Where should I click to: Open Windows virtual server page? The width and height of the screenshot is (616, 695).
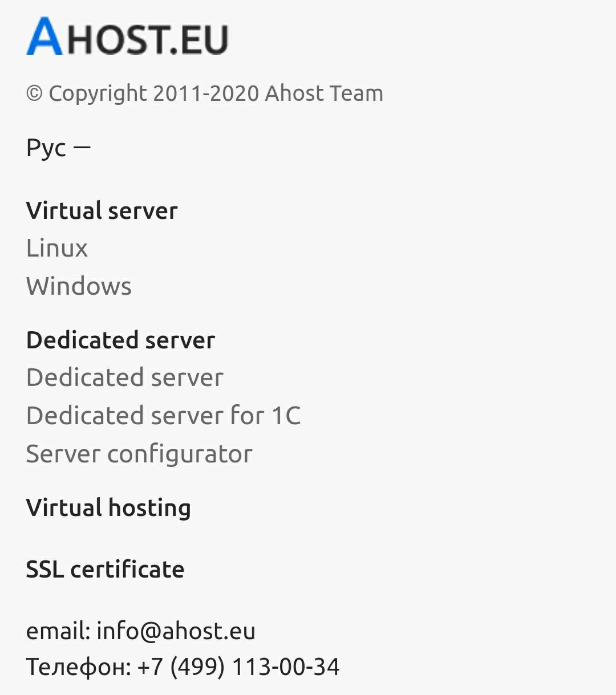[79, 286]
